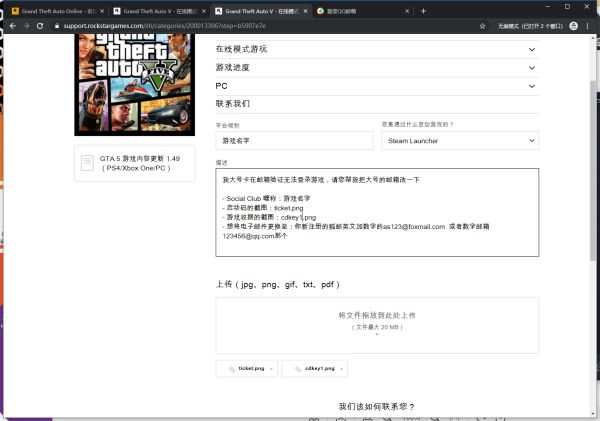Close the second Grand Theft Auto V tab
This screenshot has height=421, width=600.
(x=204, y=11)
